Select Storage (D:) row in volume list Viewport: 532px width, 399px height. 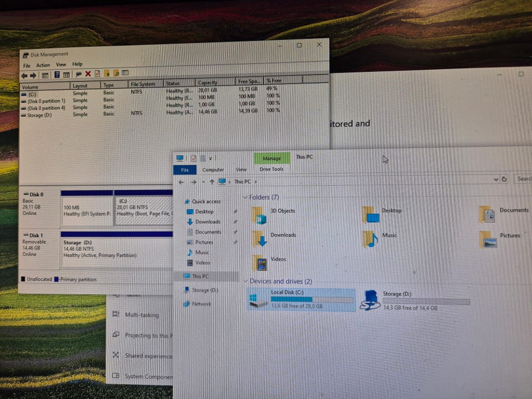(x=151, y=113)
